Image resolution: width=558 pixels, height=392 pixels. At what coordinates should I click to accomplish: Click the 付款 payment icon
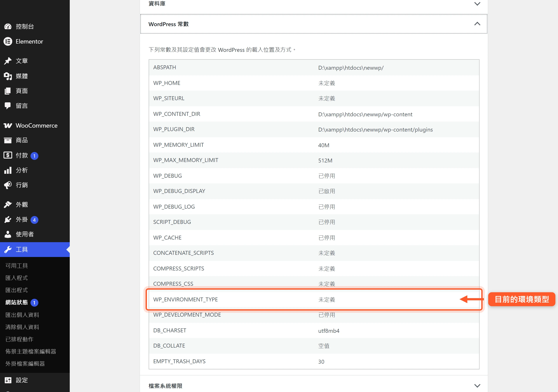tap(8, 155)
